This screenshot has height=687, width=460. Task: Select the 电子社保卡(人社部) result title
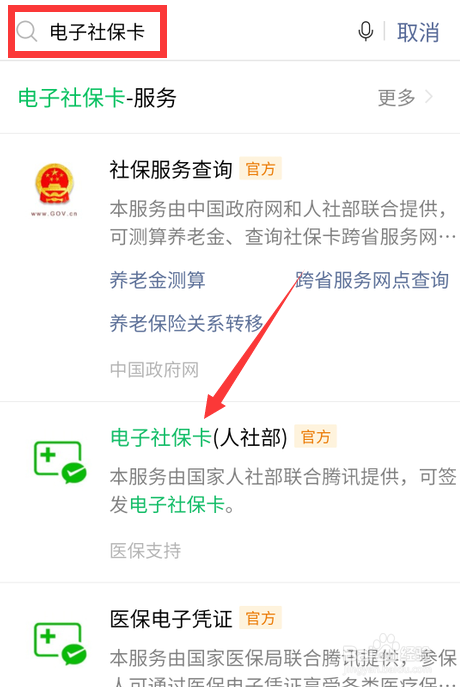199,437
